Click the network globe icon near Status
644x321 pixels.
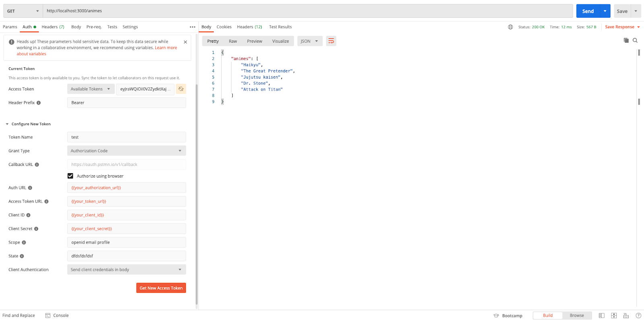click(510, 27)
